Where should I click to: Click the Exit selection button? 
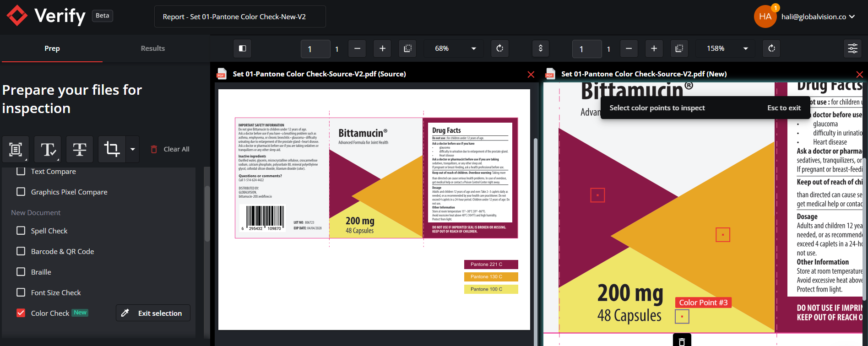coord(153,313)
